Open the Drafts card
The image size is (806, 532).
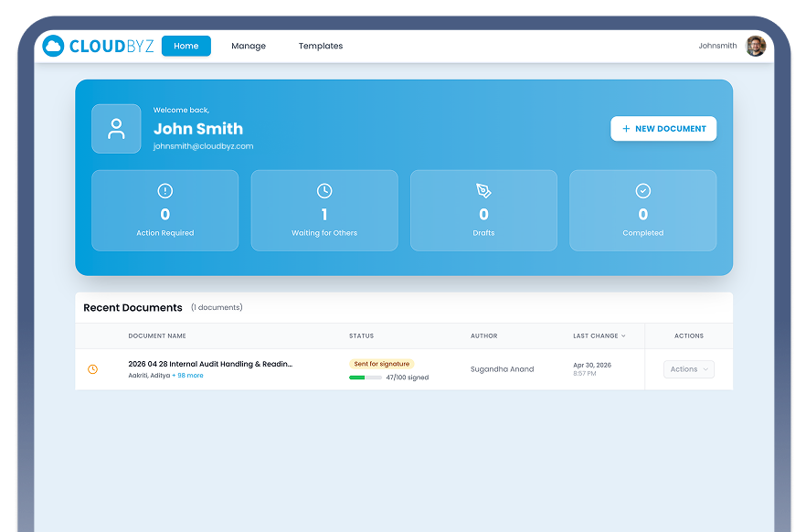483,210
